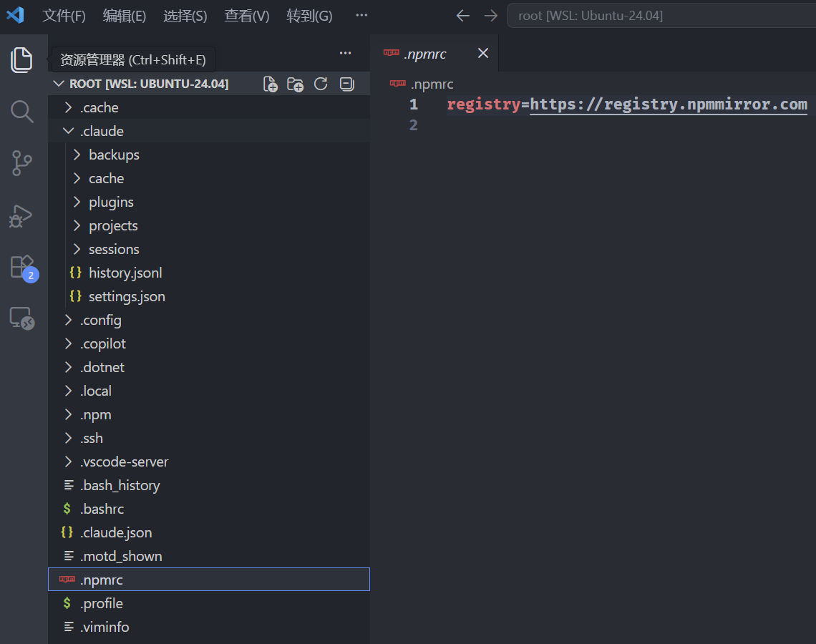Open the .motd_shown file
The image size is (816, 644).
(209, 556)
